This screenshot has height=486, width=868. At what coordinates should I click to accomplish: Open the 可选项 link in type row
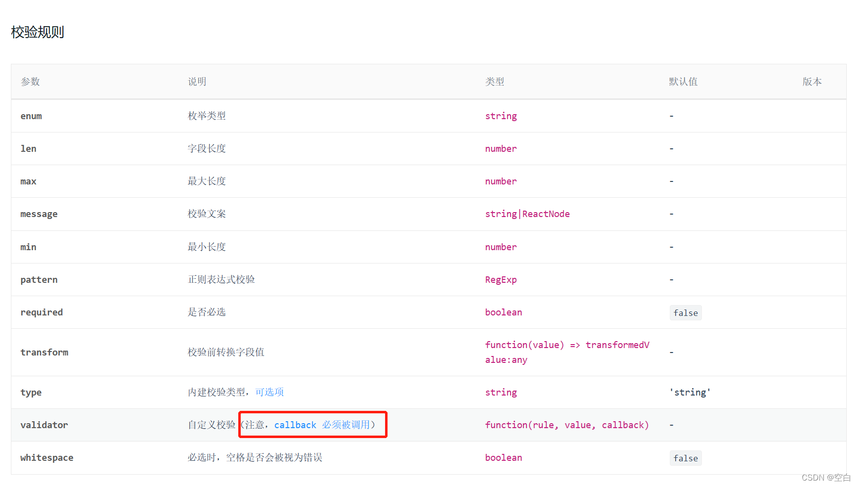(269, 392)
